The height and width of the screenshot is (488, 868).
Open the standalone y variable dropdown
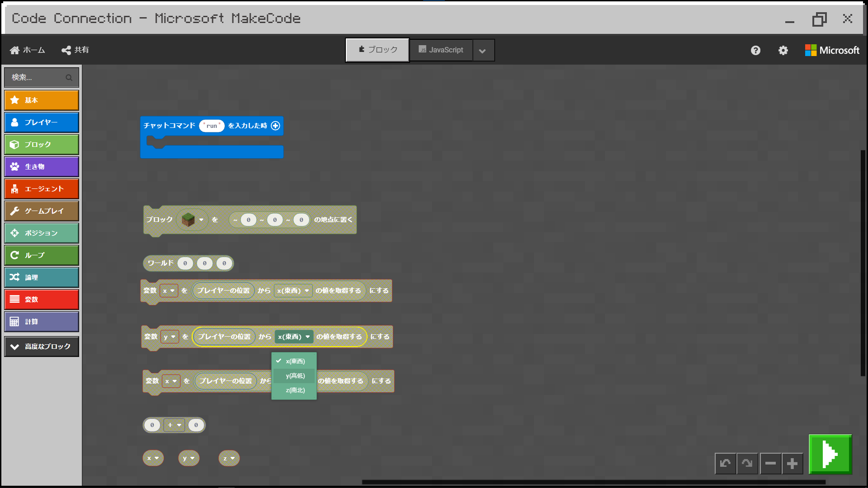[189, 458]
